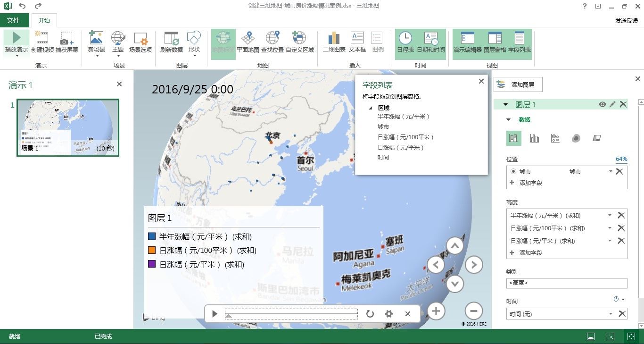Screen dimensions: 644x344
Task: Select stacked column chart type
Action: pyautogui.click(x=514, y=138)
